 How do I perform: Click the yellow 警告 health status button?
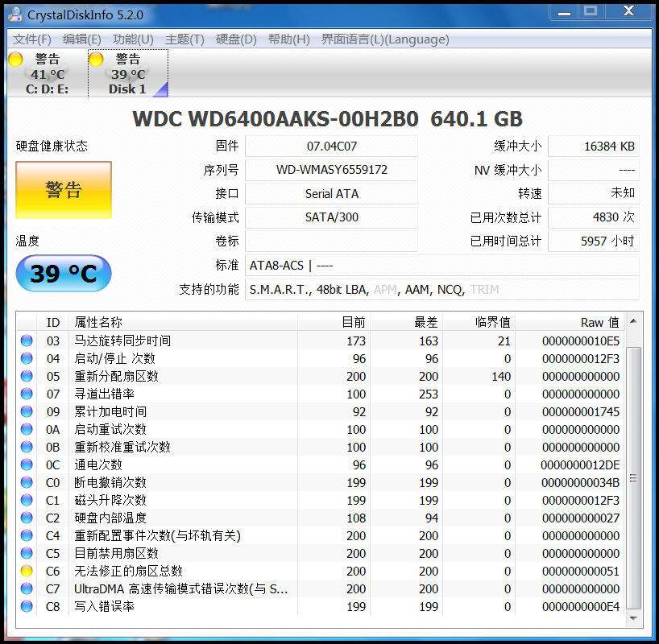[64, 190]
